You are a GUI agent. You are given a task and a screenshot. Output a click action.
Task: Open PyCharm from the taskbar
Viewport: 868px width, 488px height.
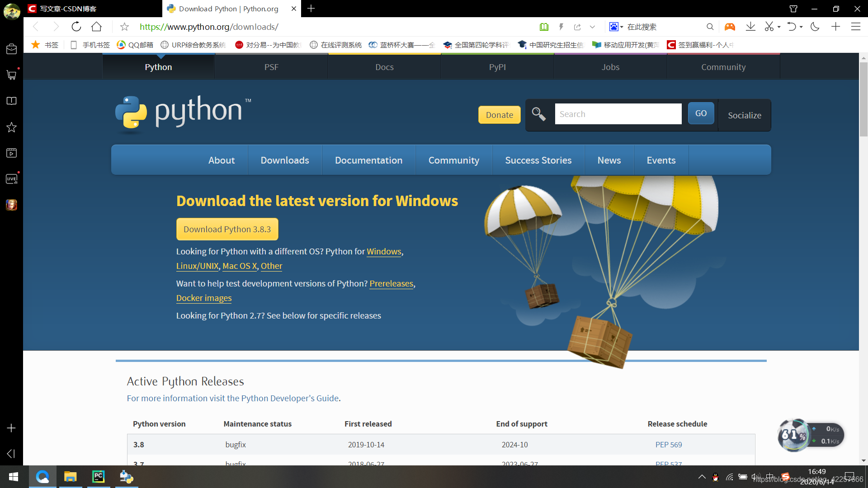(98, 477)
